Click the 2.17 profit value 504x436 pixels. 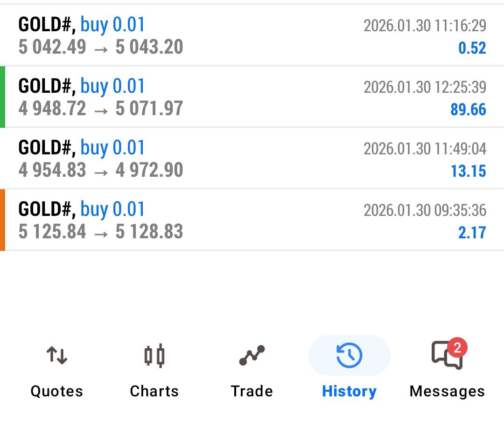pyautogui.click(x=472, y=233)
